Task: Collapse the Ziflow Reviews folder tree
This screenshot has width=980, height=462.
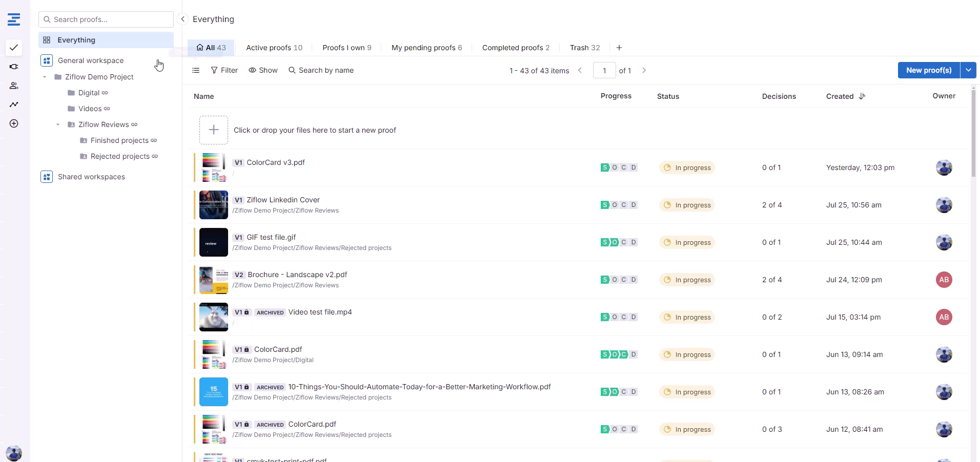Action: (58, 124)
